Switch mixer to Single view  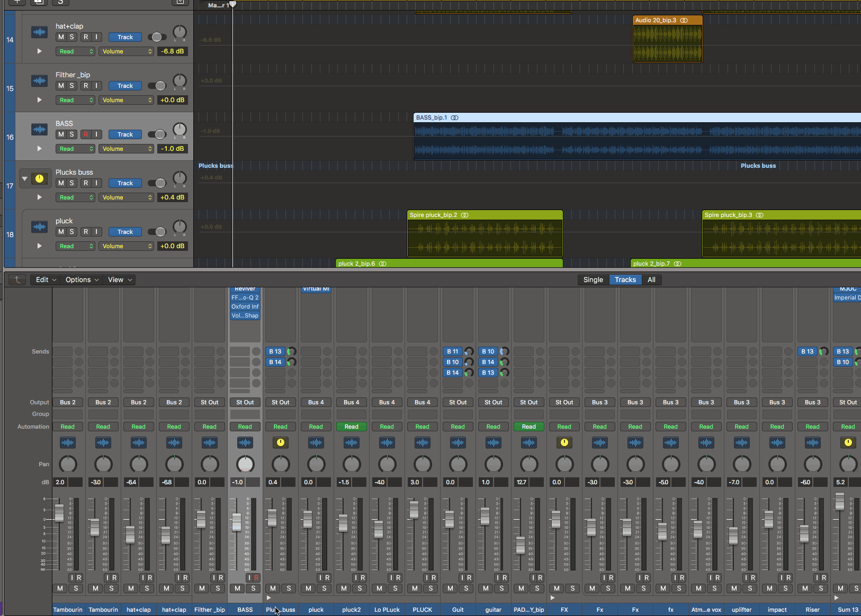click(x=593, y=280)
